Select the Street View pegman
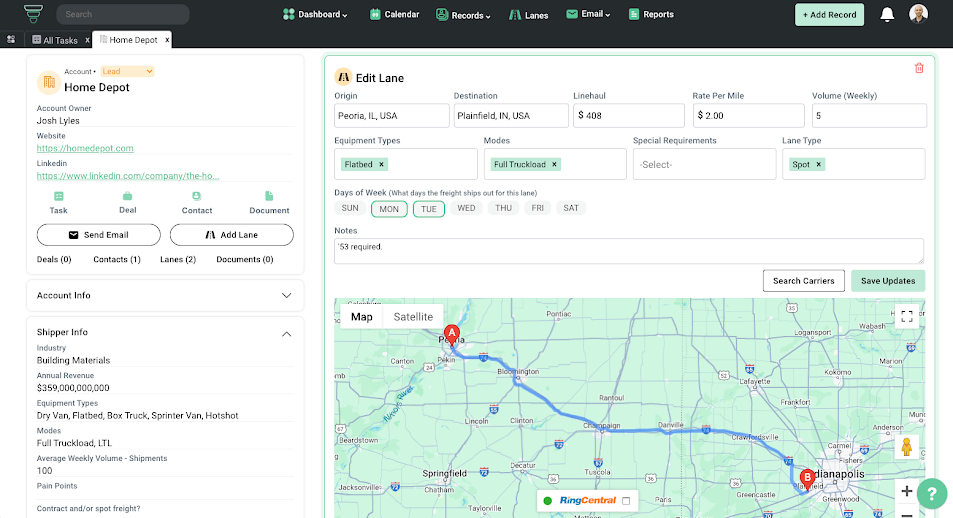Image resolution: width=953 pixels, height=518 pixels. (906, 447)
